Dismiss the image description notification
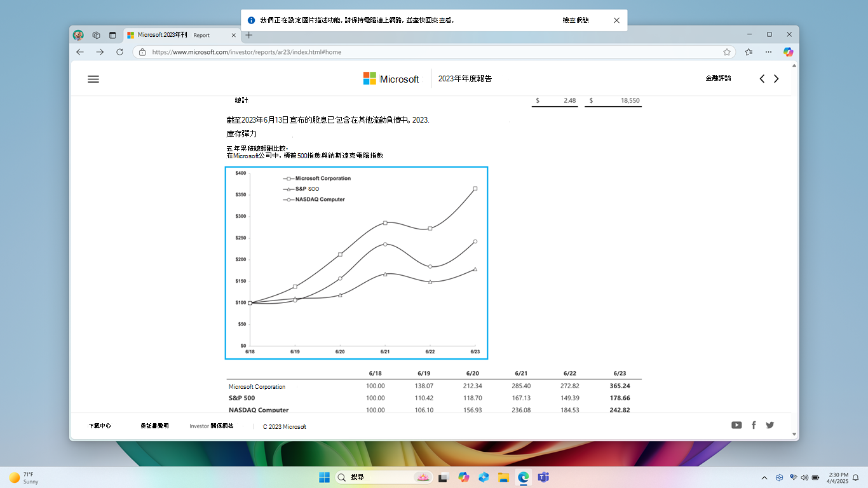 [x=616, y=20]
